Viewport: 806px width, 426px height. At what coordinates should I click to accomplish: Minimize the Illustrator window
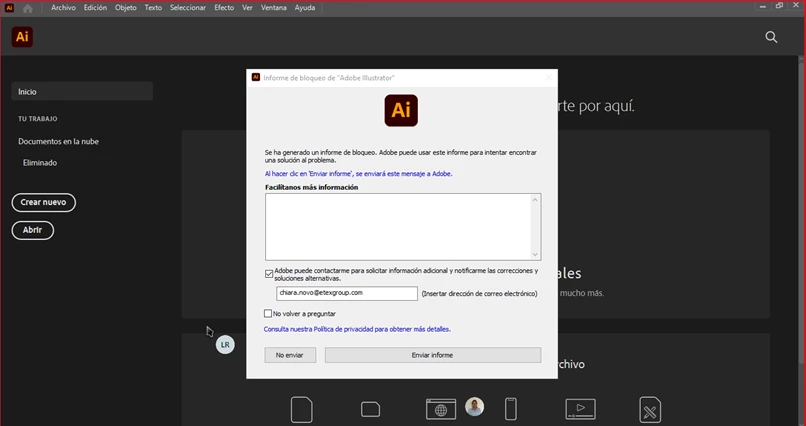(x=763, y=6)
